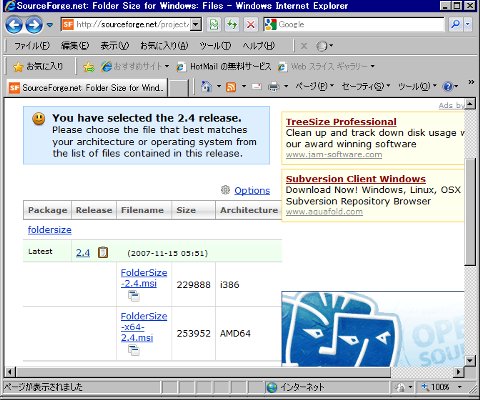
Task: Select the SourceForge.net Folder Size tab
Action: (x=87, y=88)
